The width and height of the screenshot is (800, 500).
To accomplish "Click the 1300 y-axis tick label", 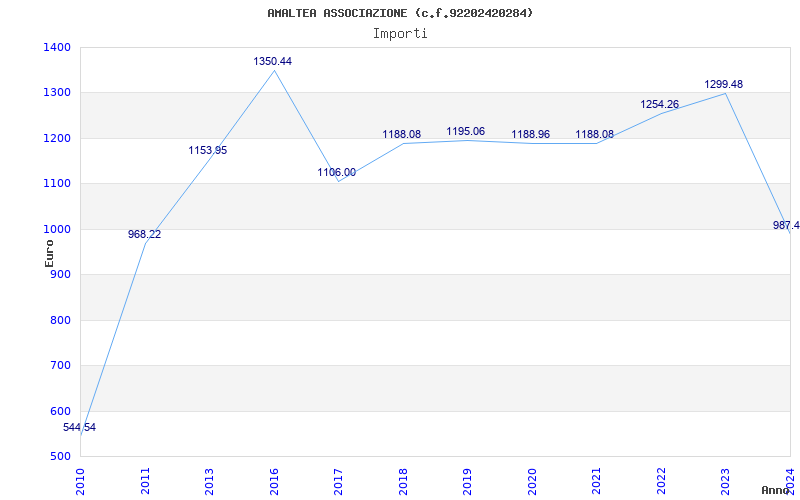I will tap(57, 93).
